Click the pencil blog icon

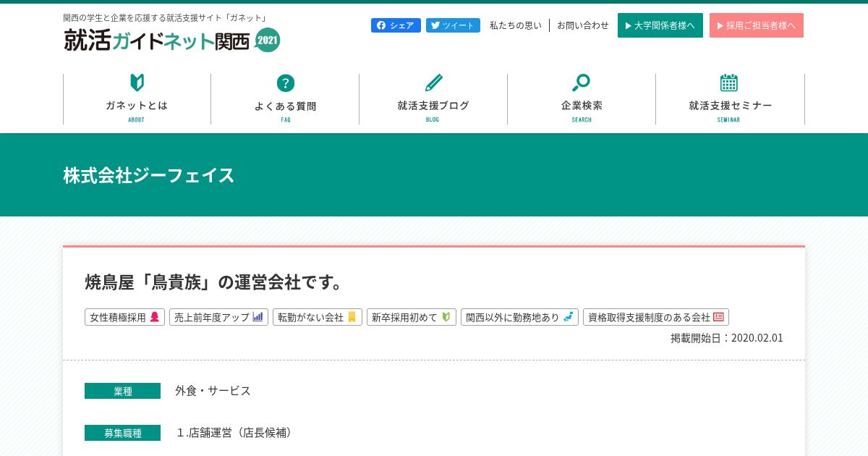[433, 83]
